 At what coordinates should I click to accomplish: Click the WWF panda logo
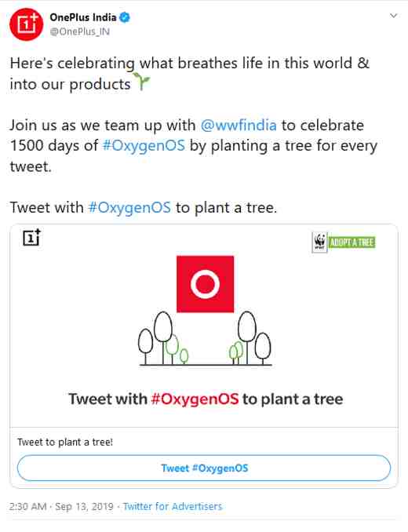[x=319, y=242]
